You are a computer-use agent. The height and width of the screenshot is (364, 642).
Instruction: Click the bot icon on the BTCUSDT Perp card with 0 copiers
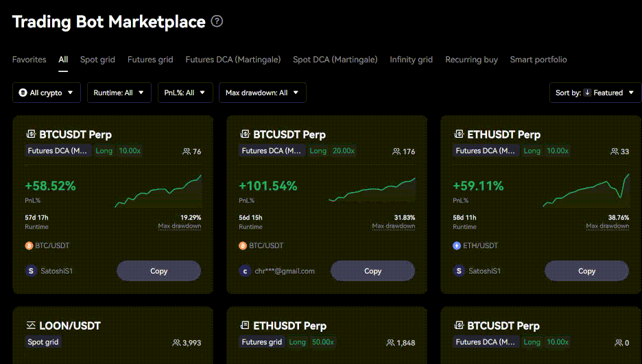[459, 325]
